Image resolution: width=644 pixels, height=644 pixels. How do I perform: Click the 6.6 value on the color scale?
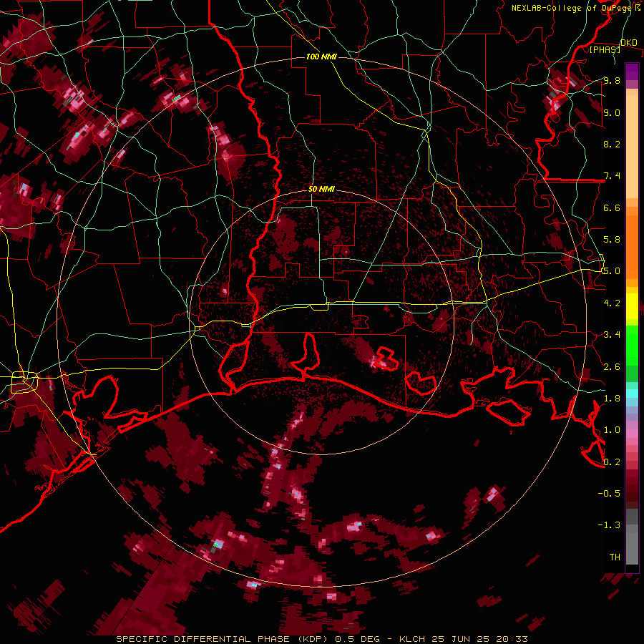[x=612, y=208]
